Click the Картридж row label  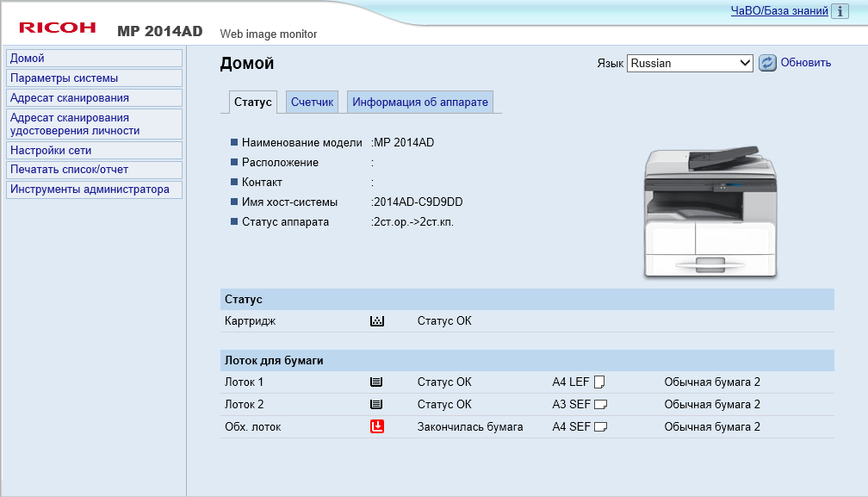pyautogui.click(x=251, y=321)
